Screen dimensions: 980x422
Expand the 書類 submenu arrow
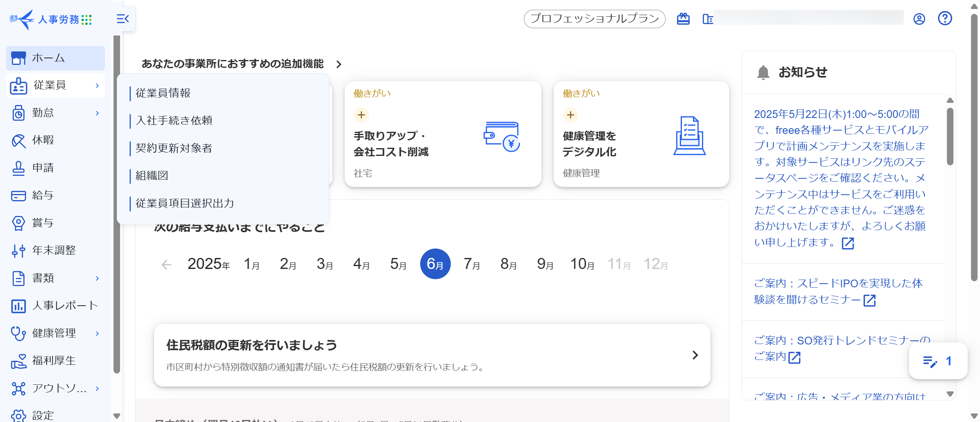pyautogui.click(x=97, y=278)
